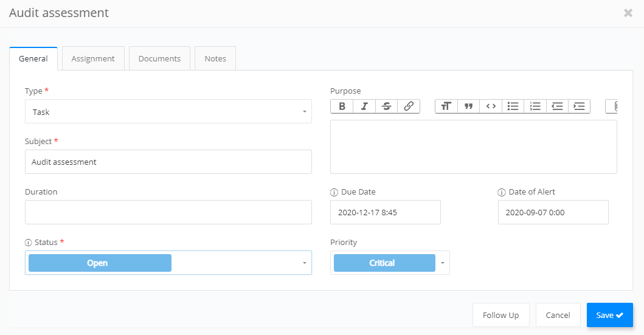Click inside the Duration input field
This screenshot has height=335, width=644.
[168, 212]
